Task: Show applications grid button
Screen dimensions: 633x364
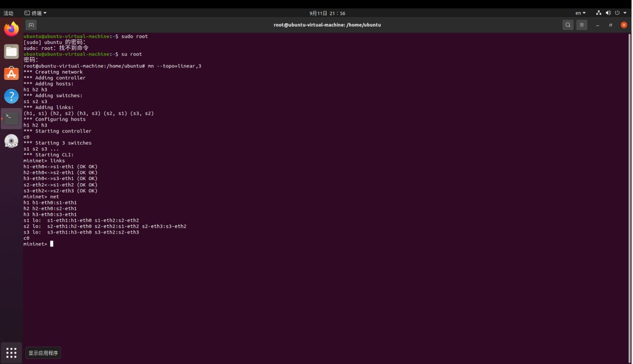Action: tap(11, 353)
